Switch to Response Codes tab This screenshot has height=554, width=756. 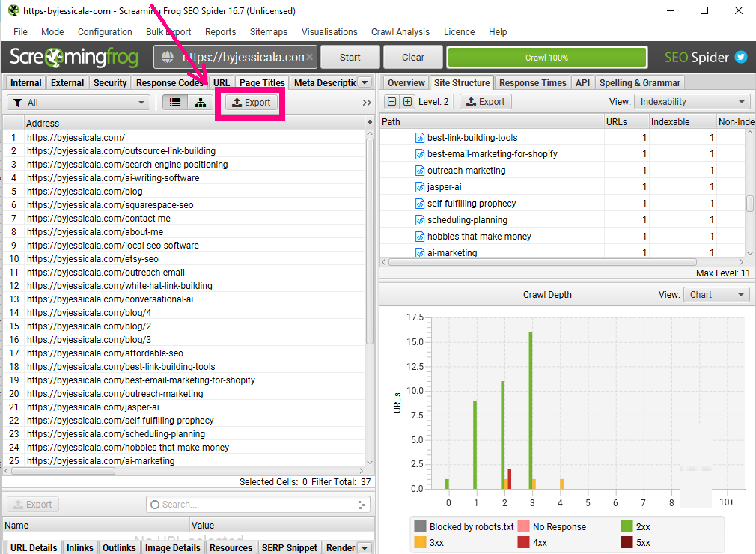pyautogui.click(x=170, y=83)
